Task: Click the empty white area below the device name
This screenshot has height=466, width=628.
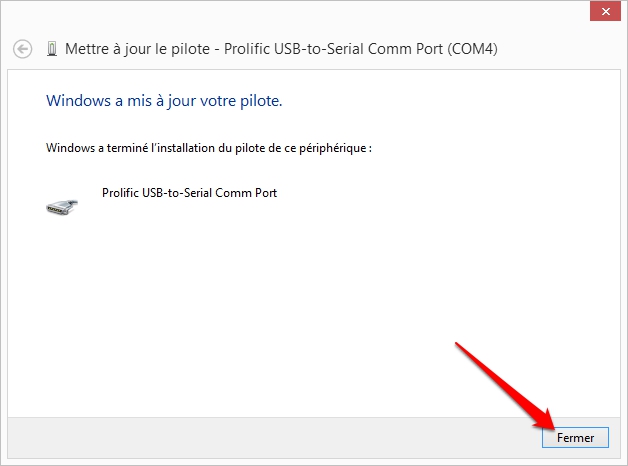Action: coord(312,312)
